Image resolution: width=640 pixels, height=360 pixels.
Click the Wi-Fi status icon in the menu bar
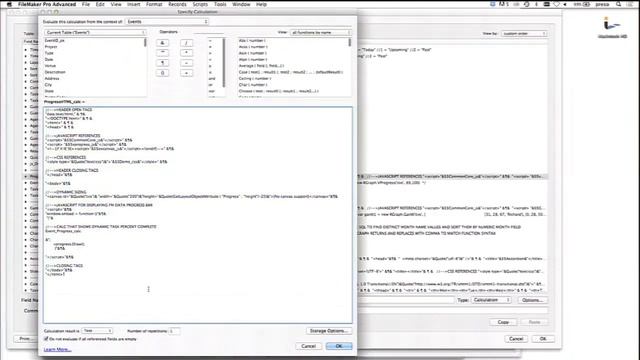(556, 4)
